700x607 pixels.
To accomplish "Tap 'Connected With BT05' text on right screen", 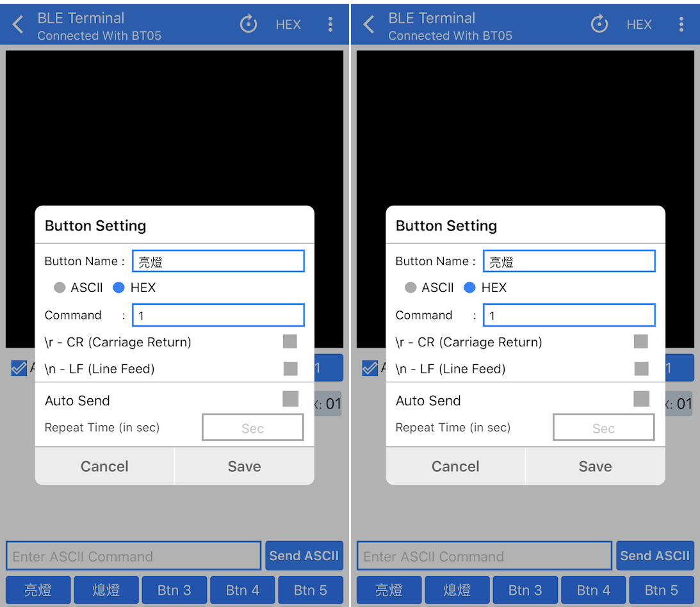I will [x=450, y=36].
